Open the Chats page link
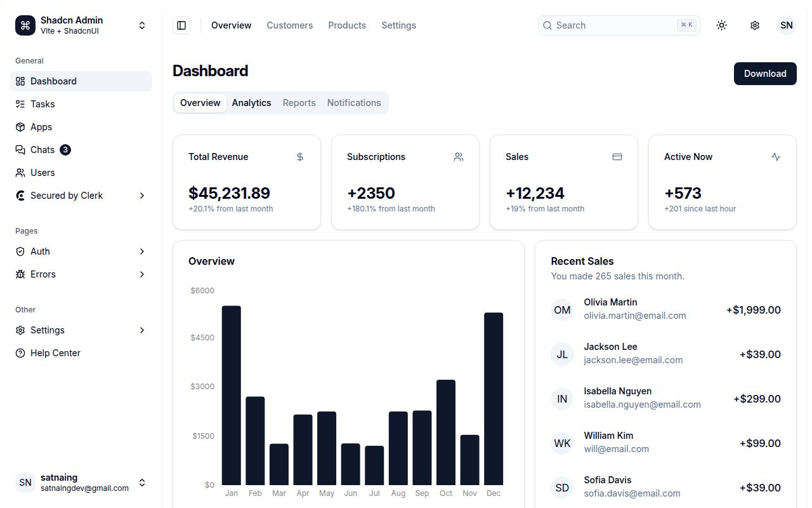This screenshot has width=812, height=508. pyautogui.click(x=81, y=150)
